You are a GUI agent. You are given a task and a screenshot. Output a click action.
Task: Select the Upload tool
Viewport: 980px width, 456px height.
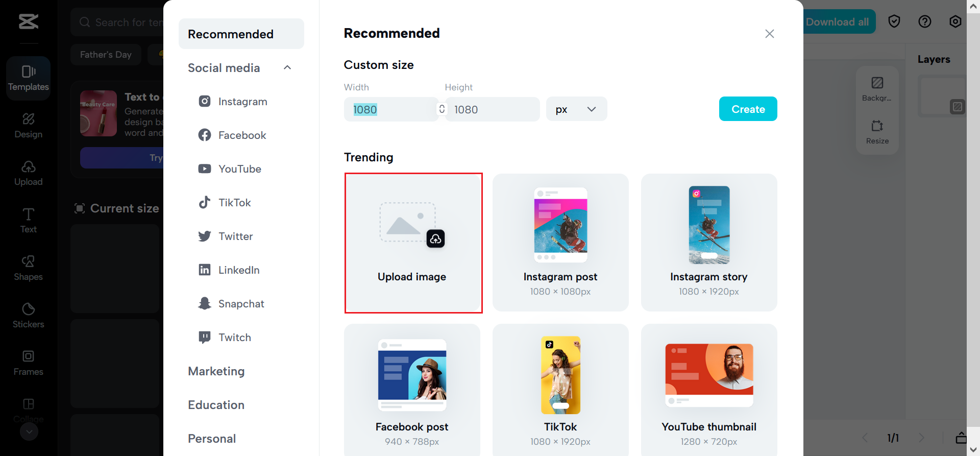click(x=28, y=173)
